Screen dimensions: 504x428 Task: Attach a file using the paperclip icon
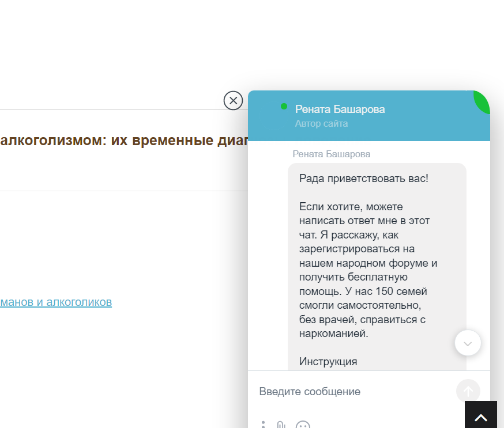pyautogui.click(x=281, y=425)
